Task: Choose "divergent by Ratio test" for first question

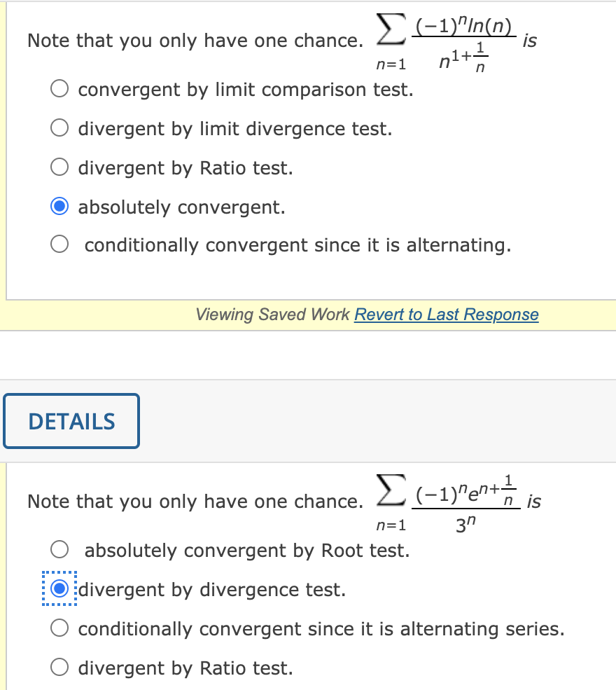Action: point(59,167)
